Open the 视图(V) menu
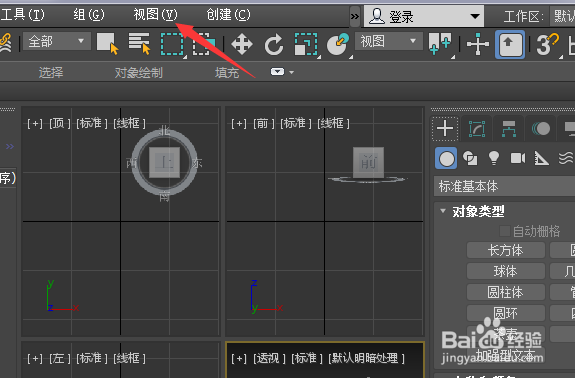 tap(155, 15)
